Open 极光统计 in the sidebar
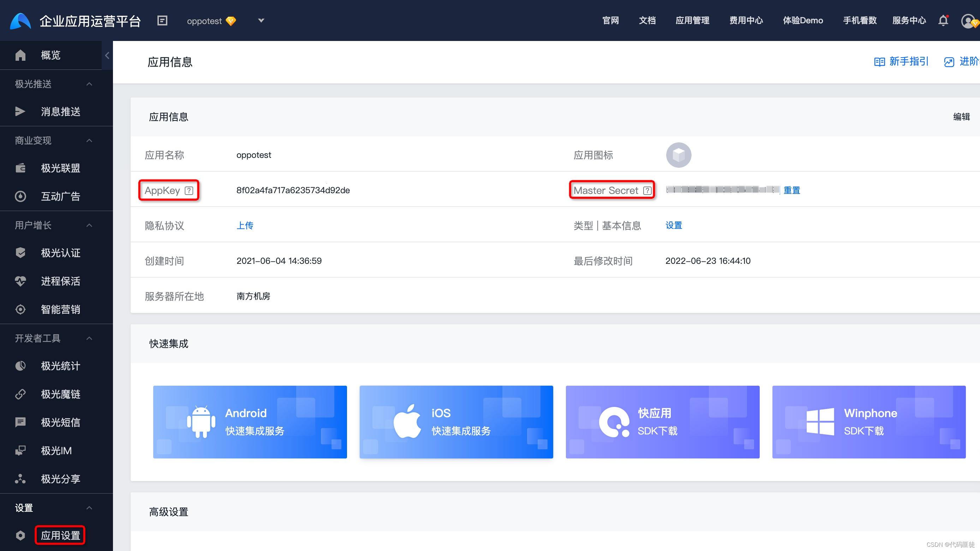Viewport: 980px width, 551px height. [56, 366]
